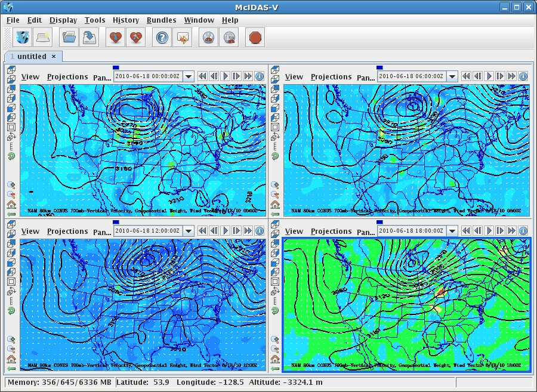The width and height of the screenshot is (537, 392).
Task: Set top viewpoint in 00:00:00Z panel
Action: click(x=11, y=70)
